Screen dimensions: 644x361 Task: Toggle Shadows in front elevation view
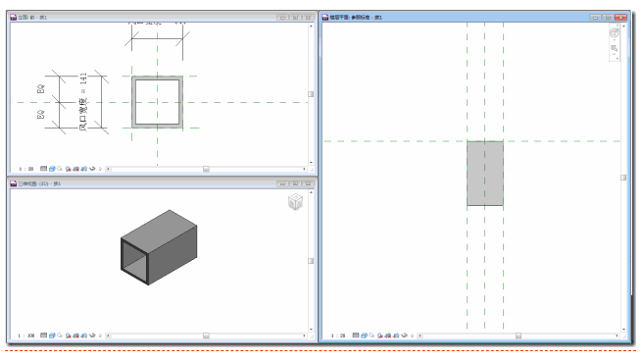tap(68, 169)
